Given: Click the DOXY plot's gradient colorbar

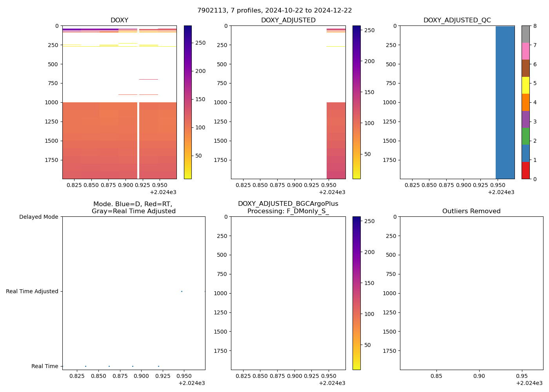Looking at the screenshot, I should click(188, 102).
